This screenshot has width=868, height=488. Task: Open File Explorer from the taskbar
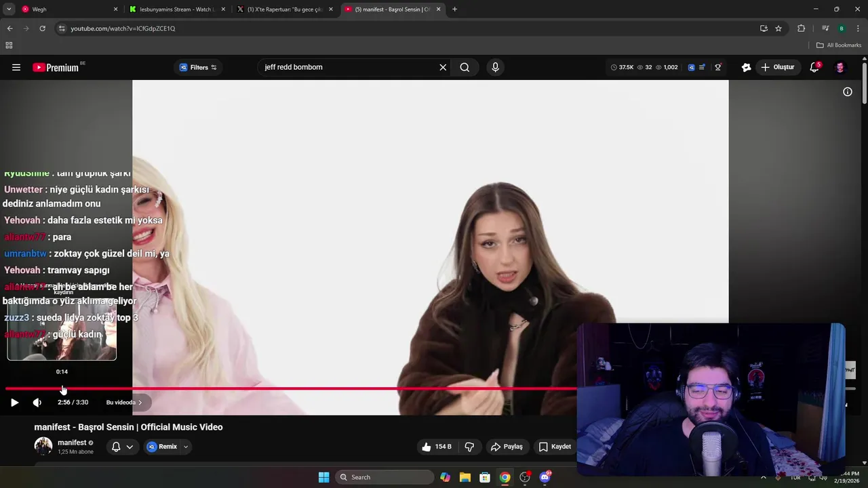pos(465,477)
